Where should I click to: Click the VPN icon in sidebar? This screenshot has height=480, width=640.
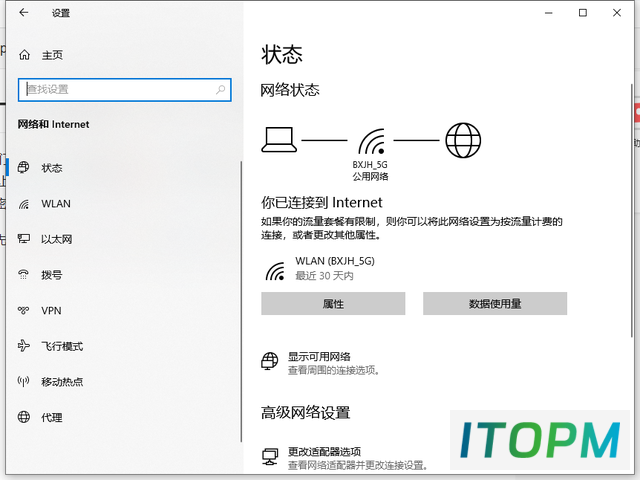24,310
